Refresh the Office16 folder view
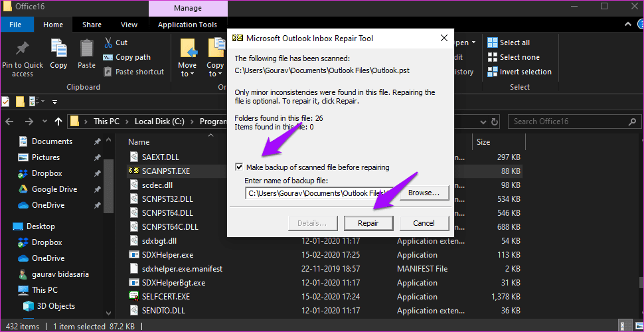Screen dimensions: 644x332 (495, 122)
